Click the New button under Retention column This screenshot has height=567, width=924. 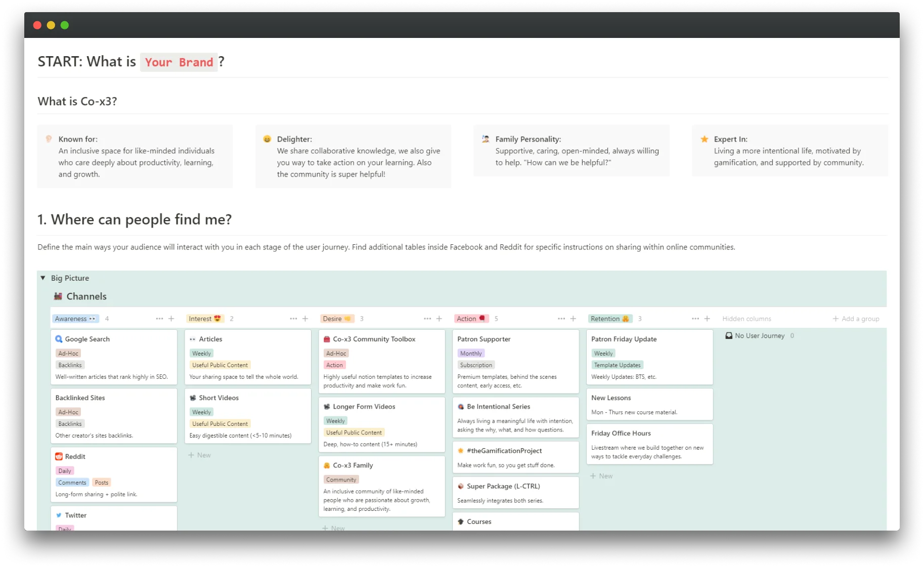(x=602, y=476)
